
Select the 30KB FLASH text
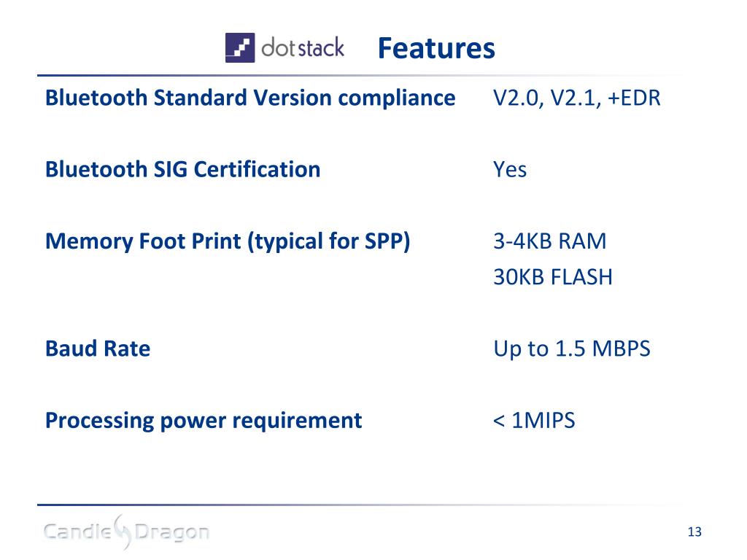[x=553, y=277]
